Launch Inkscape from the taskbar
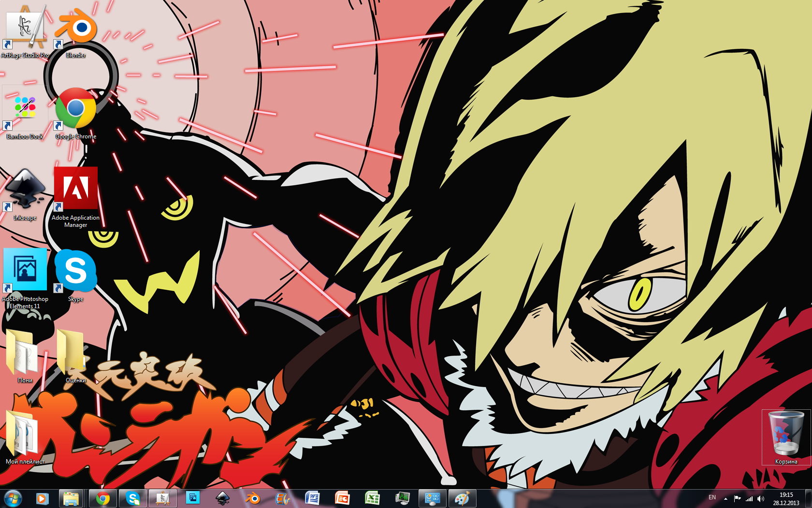The height and width of the screenshot is (508, 812). click(x=222, y=498)
